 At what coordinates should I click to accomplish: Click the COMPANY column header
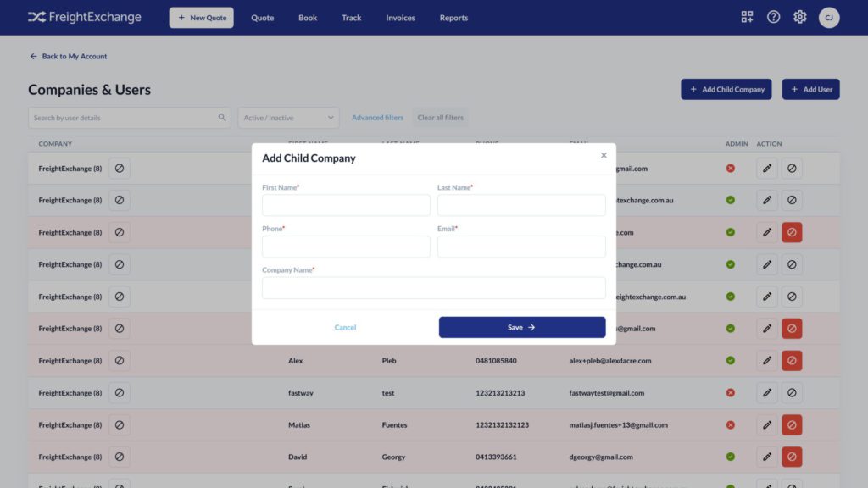point(55,144)
